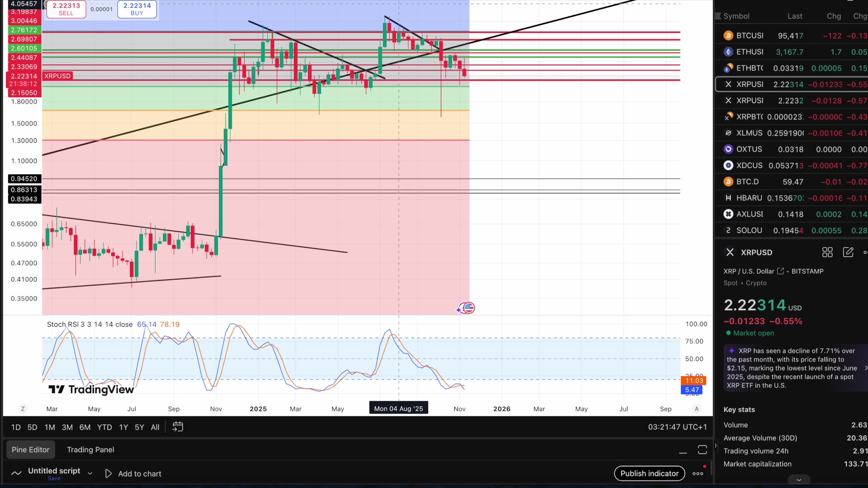
Task: Click the Z timezone button on time axis
Action: point(23,409)
